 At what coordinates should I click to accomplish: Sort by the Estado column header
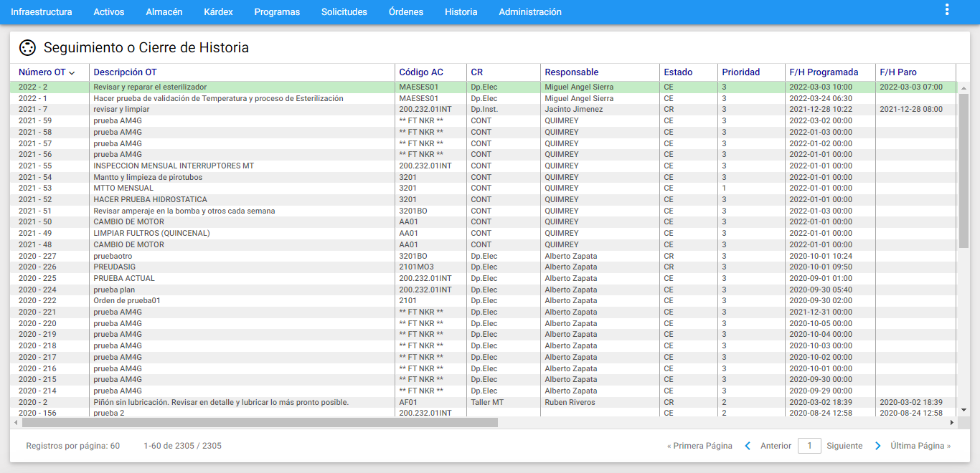pos(678,72)
